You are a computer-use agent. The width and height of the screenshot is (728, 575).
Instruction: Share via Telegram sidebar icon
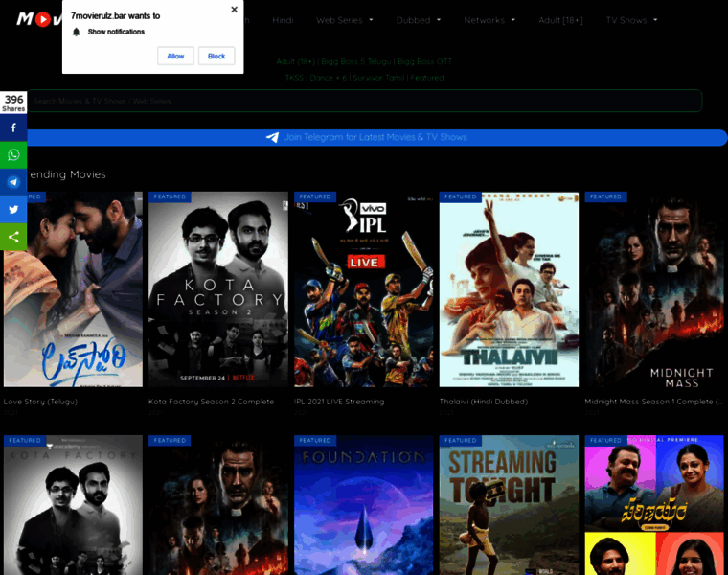click(13, 182)
